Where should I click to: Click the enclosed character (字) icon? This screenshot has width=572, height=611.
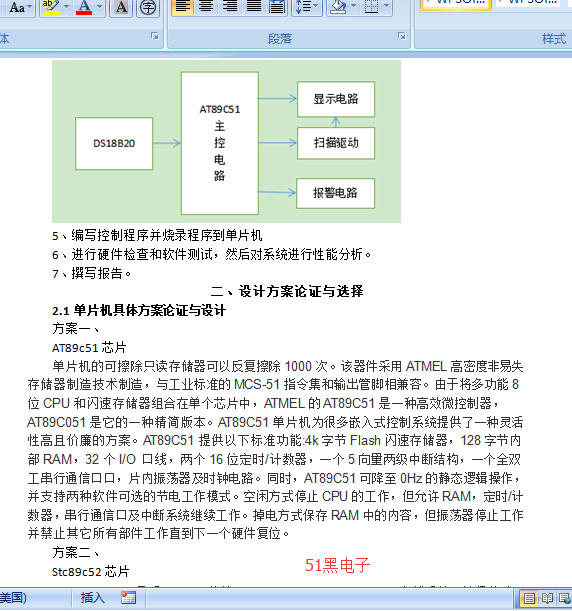[x=148, y=7]
